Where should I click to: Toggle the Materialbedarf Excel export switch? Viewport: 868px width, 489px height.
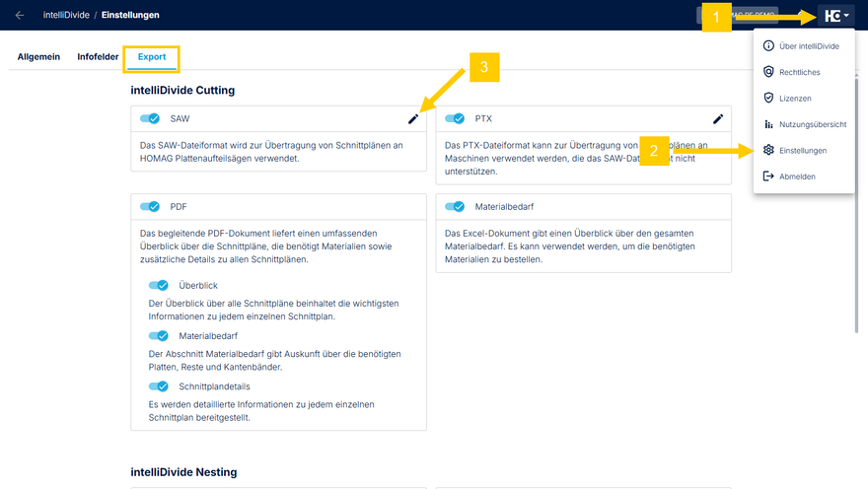tap(455, 207)
